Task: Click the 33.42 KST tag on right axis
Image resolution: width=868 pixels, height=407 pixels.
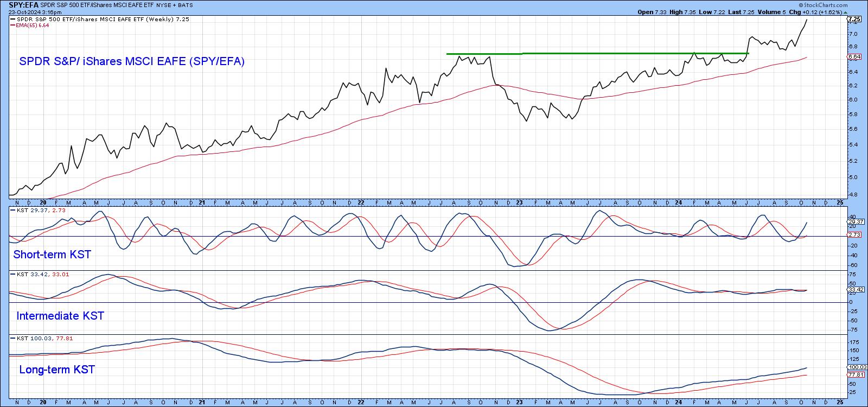Action: pyautogui.click(x=856, y=289)
